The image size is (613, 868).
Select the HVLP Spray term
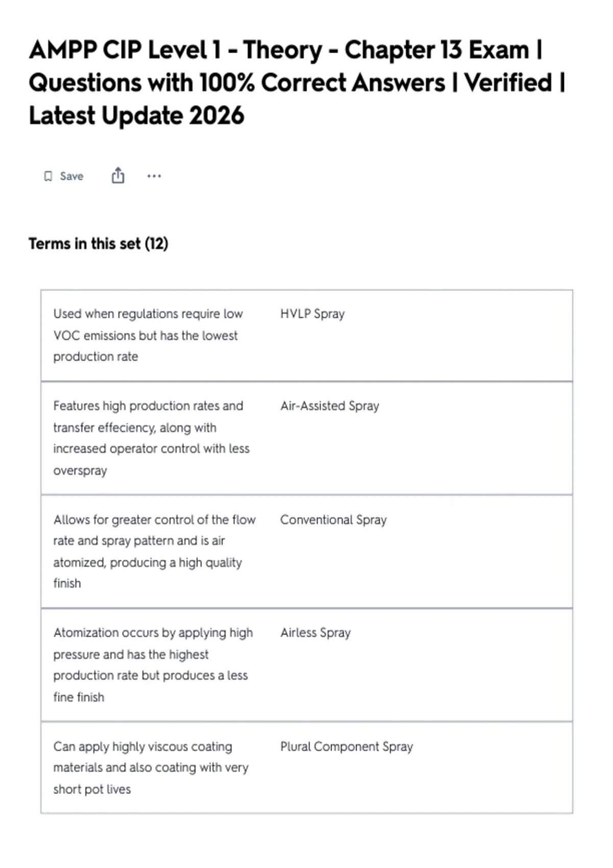click(312, 314)
